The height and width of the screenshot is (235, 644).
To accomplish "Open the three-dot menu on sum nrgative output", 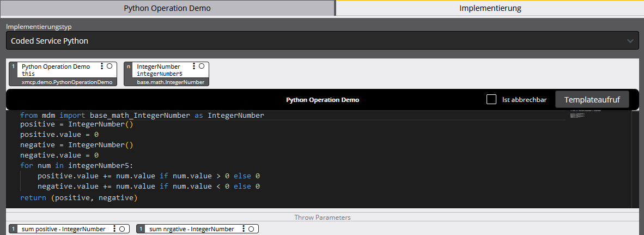I will pyautogui.click(x=244, y=229).
